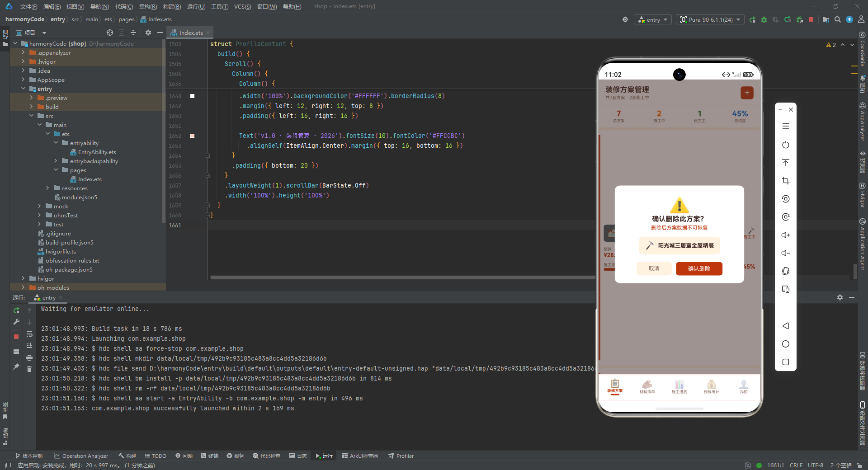Click 确认删除 button in dialog
This screenshot has width=868, height=470.
coord(699,268)
